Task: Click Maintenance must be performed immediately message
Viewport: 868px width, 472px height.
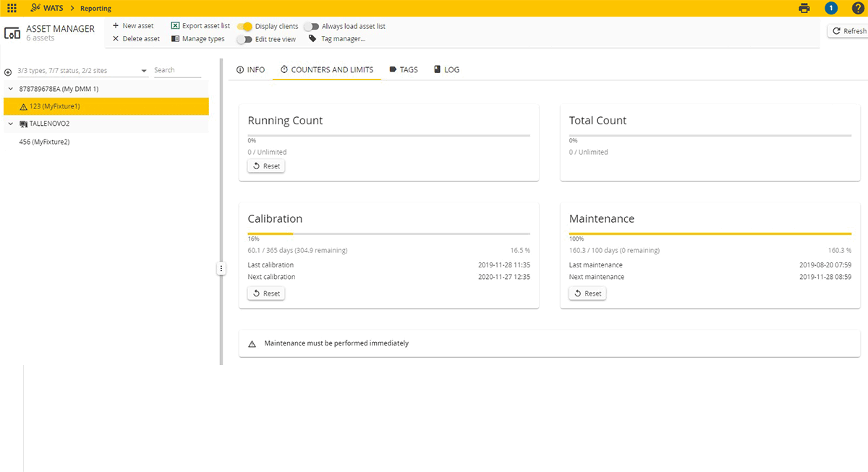Action: point(336,343)
